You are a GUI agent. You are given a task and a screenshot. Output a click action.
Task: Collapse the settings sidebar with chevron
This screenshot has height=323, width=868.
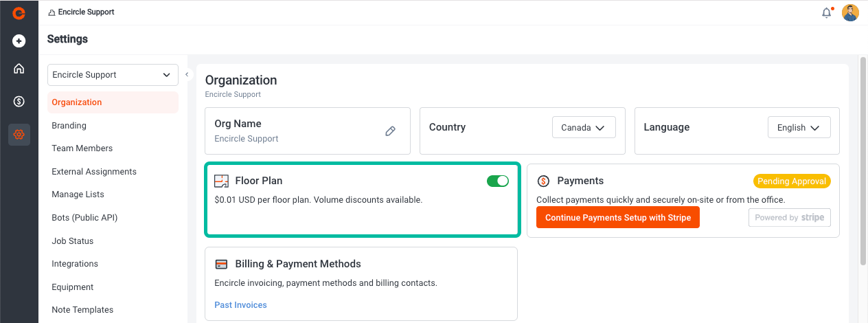pos(187,74)
